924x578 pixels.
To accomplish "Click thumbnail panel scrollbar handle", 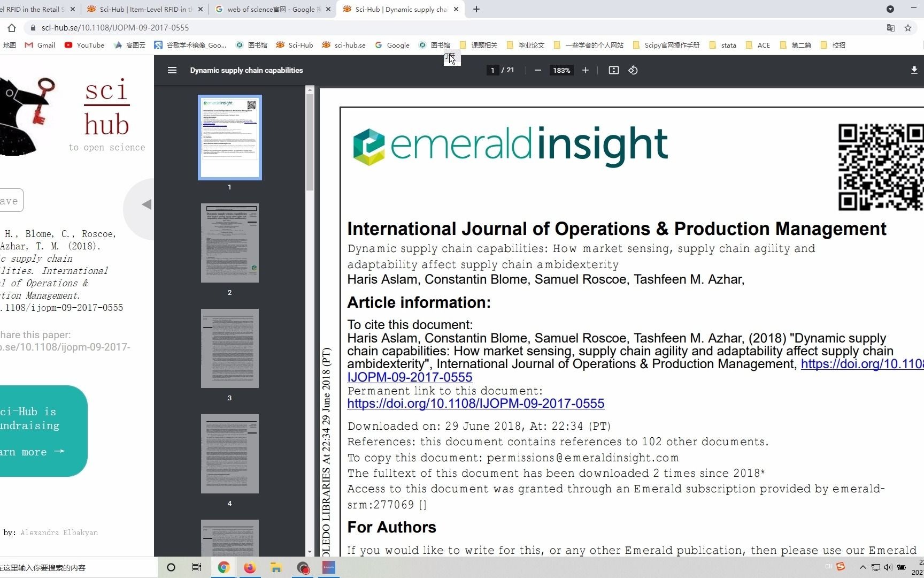I will (310, 142).
